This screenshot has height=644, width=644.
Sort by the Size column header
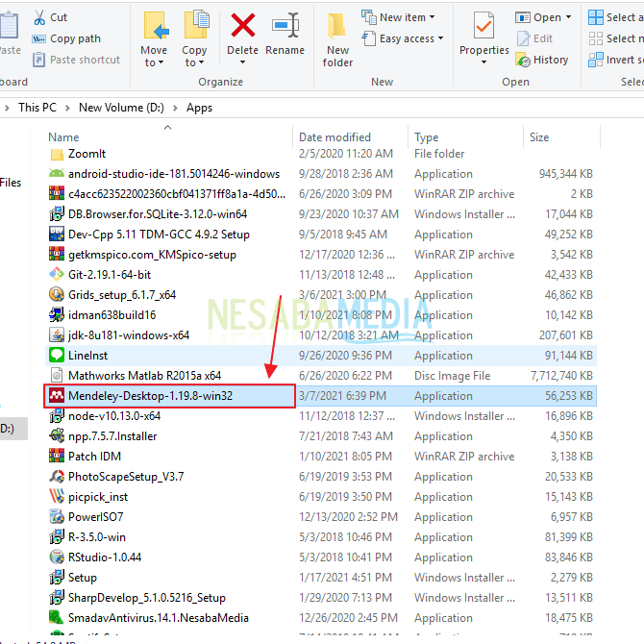(x=539, y=137)
